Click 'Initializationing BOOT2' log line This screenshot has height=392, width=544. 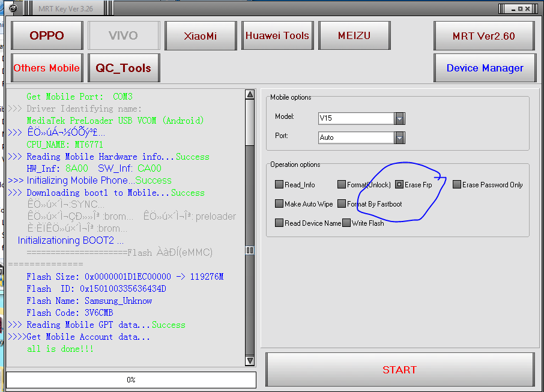coord(71,240)
